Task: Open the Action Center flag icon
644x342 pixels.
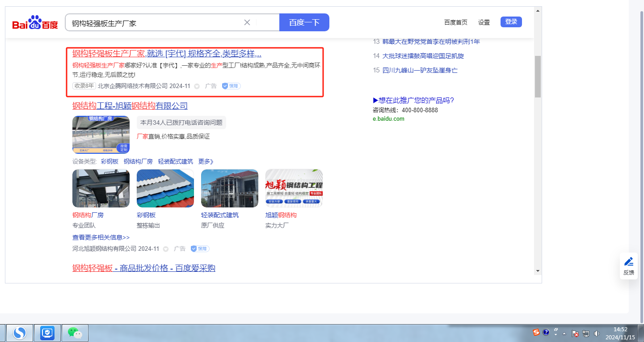Action: pos(576,334)
